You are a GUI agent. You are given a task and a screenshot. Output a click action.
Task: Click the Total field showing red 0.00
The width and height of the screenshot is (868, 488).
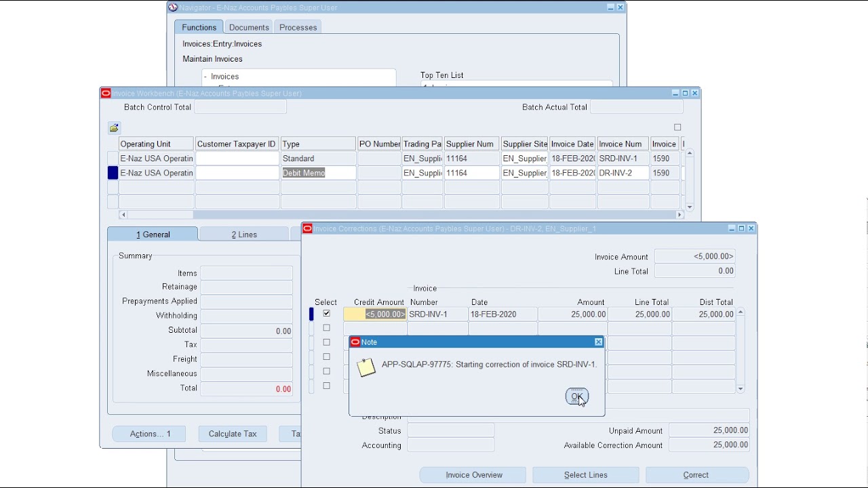pyautogui.click(x=246, y=388)
